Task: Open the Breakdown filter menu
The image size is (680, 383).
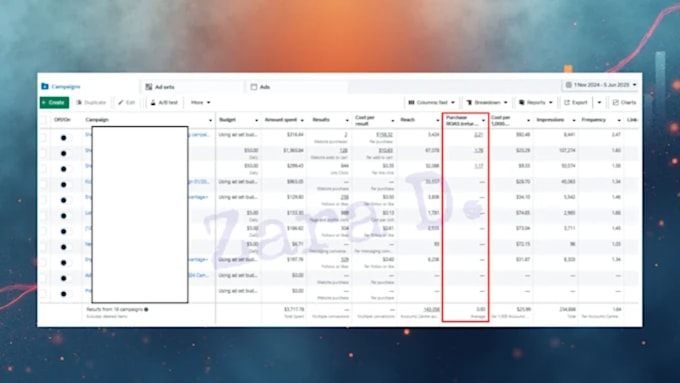Action: click(x=487, y=103)
